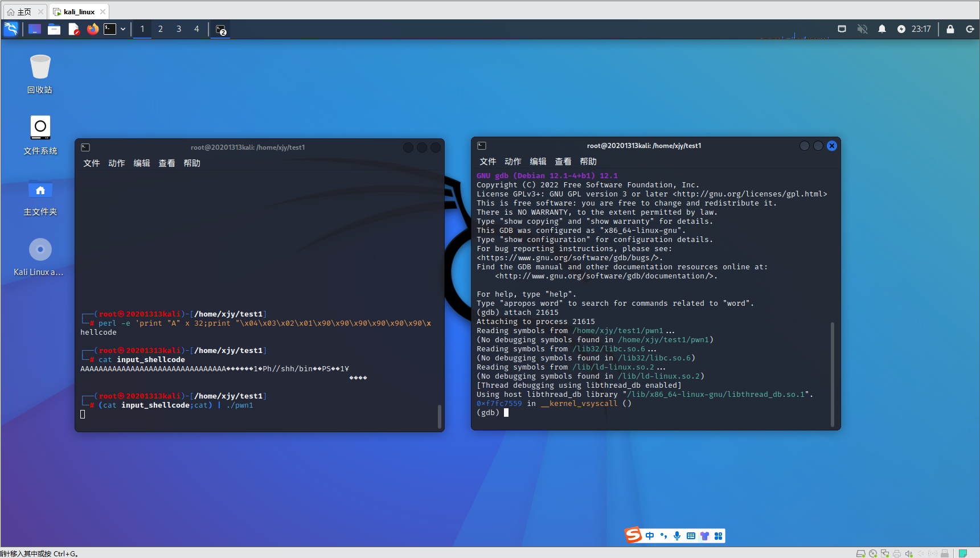Maximize the gdb terminal window
980x558 pixels.
[x=818, y=146]
